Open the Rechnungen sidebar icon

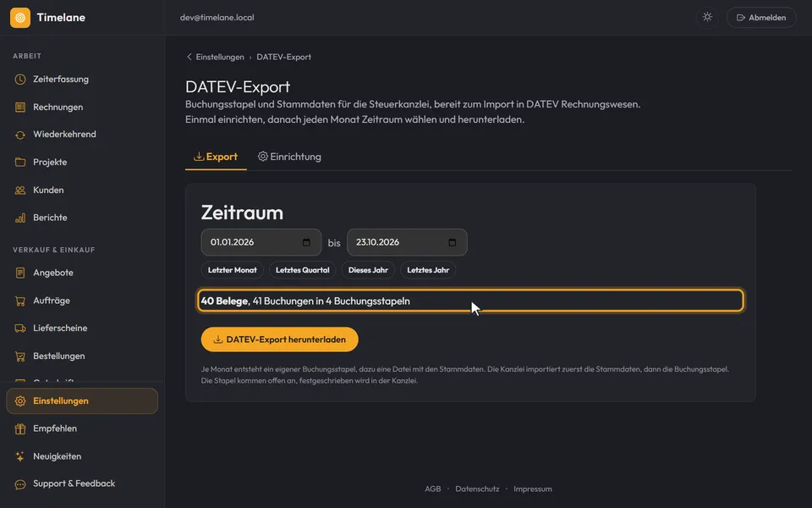coord(20,108)
